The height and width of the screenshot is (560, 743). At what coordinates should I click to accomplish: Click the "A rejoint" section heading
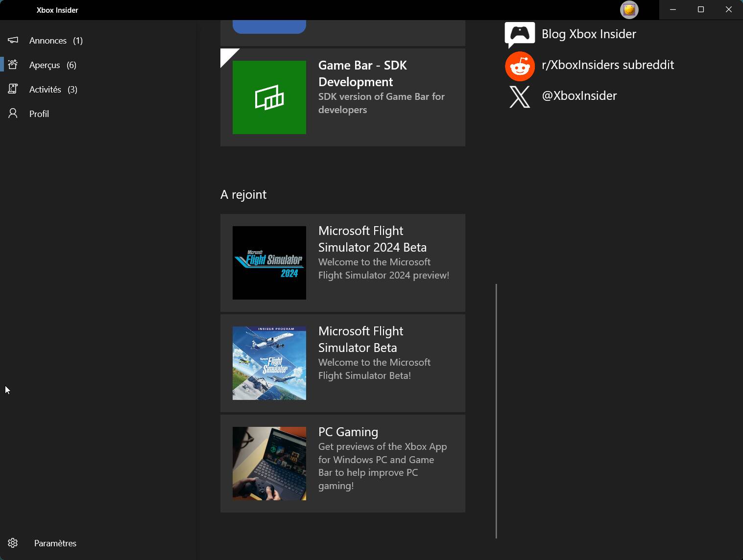pyautogui.click(x=243, y=194)
